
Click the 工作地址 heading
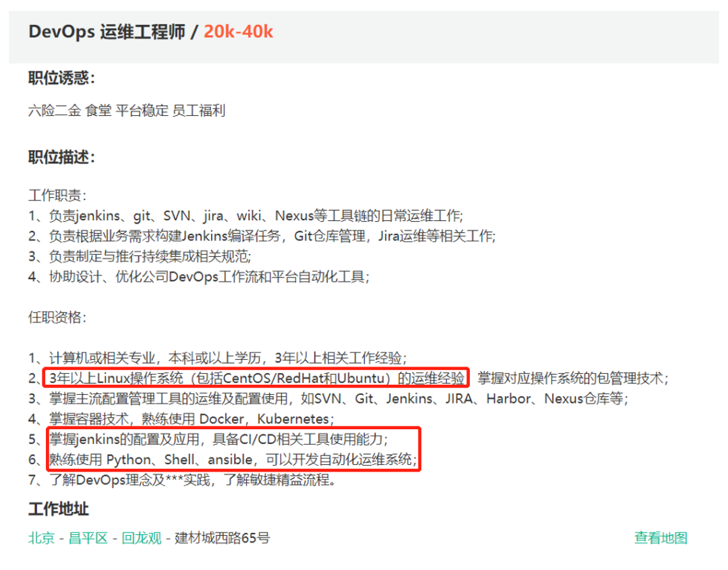(x=59, y=509)
